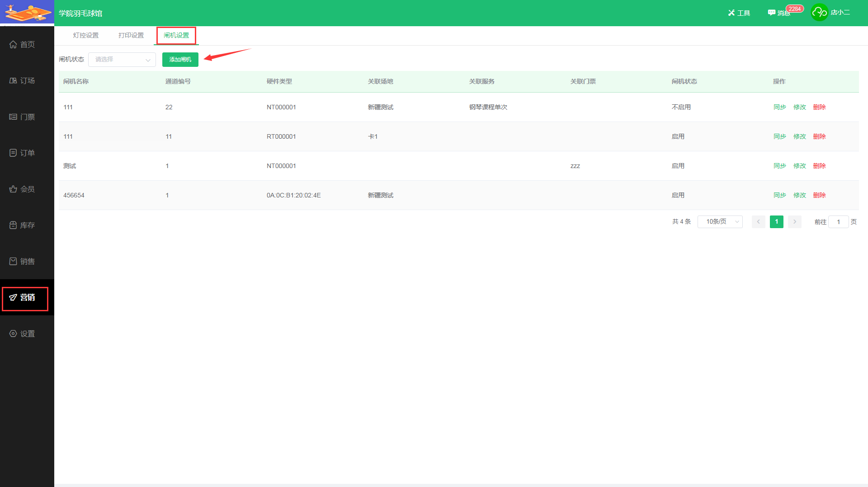The image size is (868, 487).
Task: Click the 添加闸机 button
Action: point(180,60)
